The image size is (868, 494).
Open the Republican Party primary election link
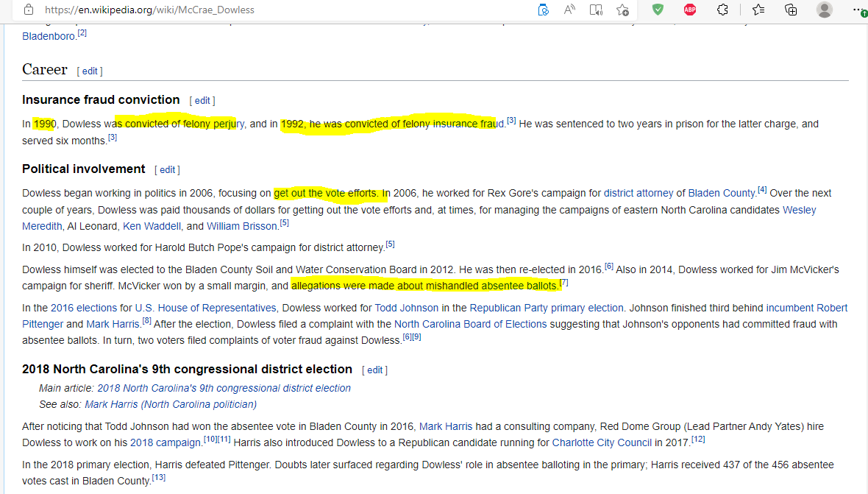[x=547, y=307]
